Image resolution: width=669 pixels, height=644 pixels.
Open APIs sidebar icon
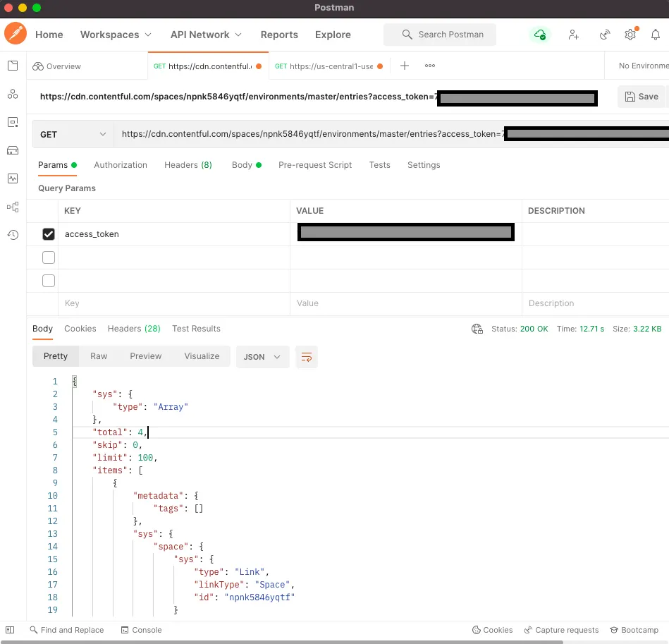tap(13, 94)
